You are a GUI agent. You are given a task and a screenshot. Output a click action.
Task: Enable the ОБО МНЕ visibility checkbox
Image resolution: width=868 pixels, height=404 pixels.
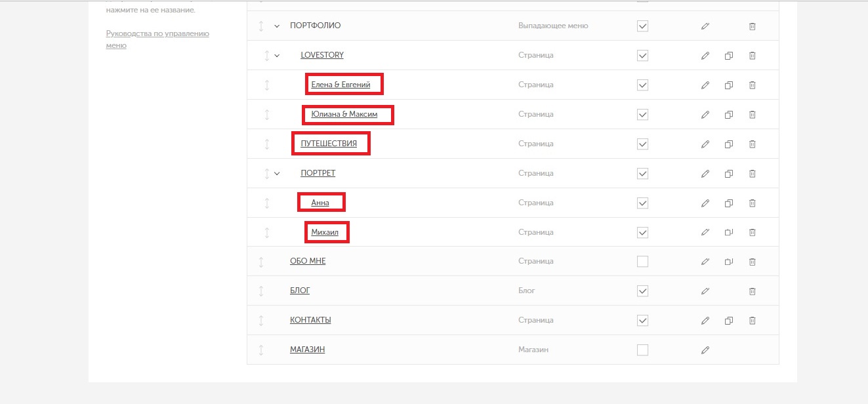click(x=642, y=262)
